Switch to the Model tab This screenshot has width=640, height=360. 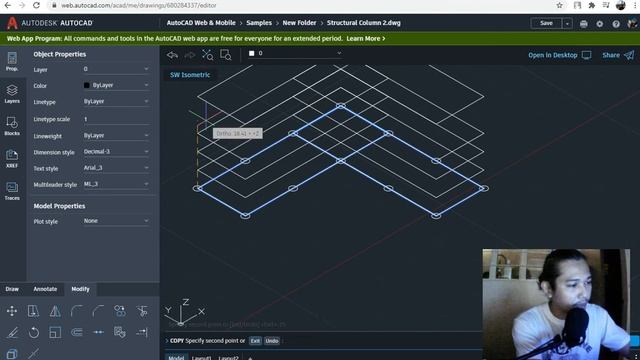coord(176,358)
